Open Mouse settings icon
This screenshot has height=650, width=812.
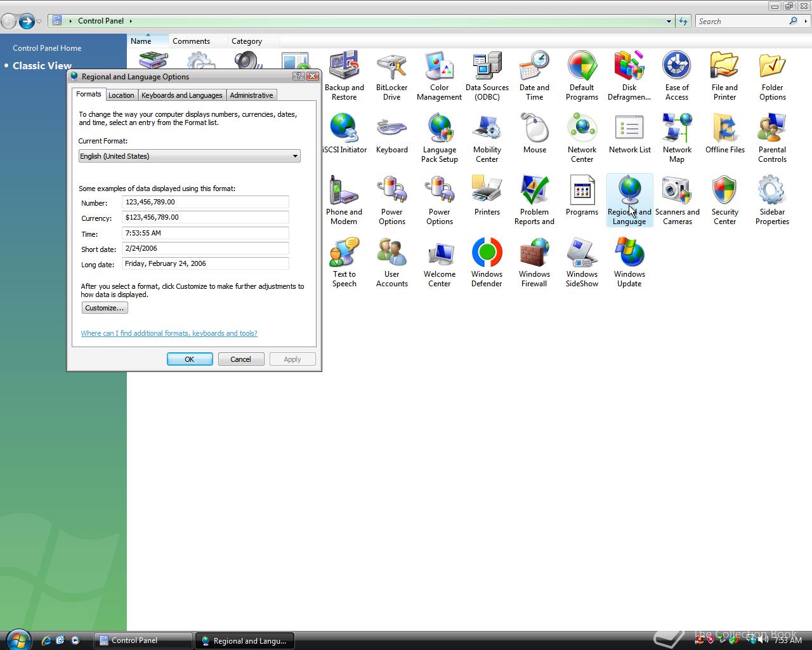pyautogui.click(x=534, y=134)
